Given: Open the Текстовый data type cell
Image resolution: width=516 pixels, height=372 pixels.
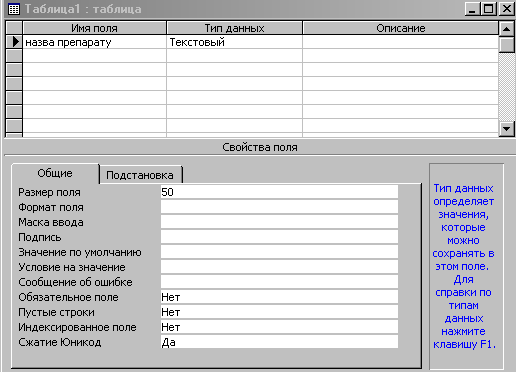Looking at the screenshot, I should pyautogui.click(x=234, y=42).
